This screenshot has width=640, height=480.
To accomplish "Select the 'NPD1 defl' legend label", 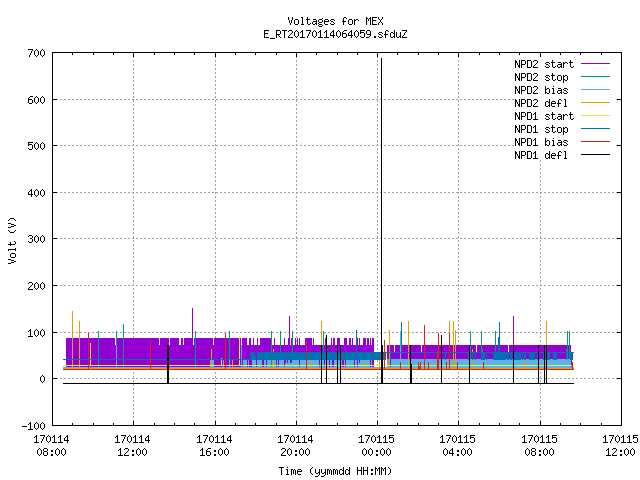I will coord(541,155).
